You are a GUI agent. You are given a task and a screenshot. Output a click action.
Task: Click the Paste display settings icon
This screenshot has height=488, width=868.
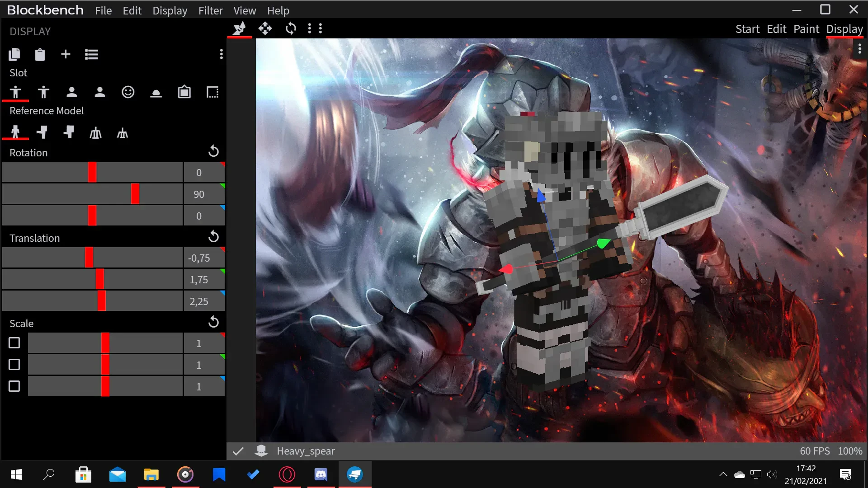click(x=40, y=55)
